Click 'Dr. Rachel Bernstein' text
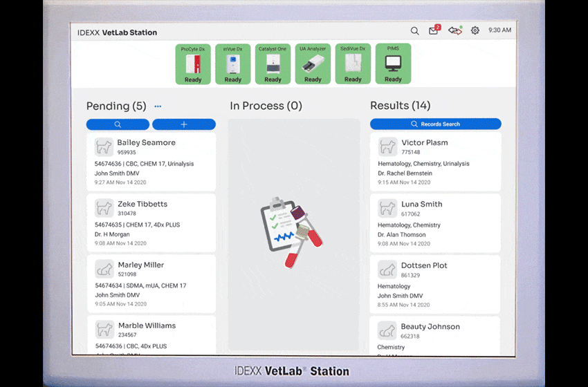The height and width of the screenshot is (387, 588). (405, 173)
